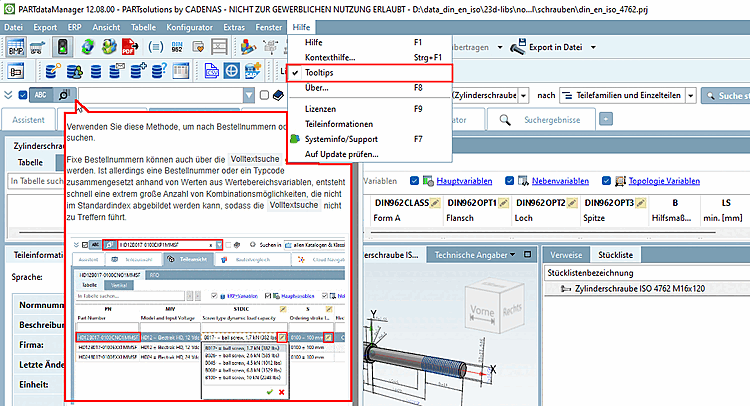Click the globe refresh icon

click(x=88, y=47)
